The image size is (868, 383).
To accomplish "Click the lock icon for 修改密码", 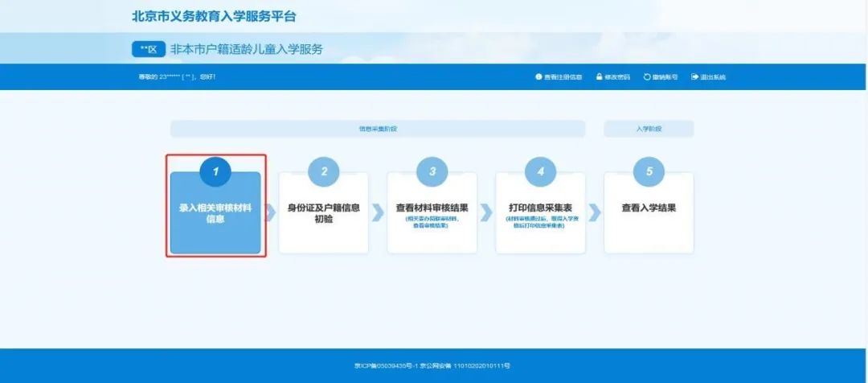I will click(599, 77).
